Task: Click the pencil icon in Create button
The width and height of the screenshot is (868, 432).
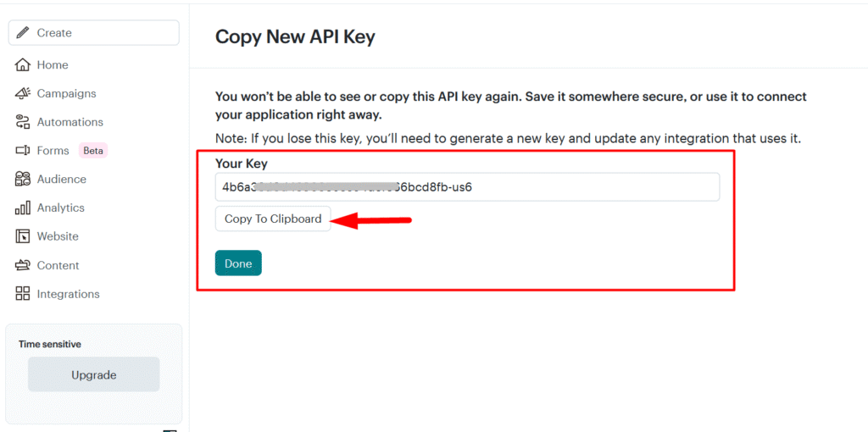Action: 23,33
